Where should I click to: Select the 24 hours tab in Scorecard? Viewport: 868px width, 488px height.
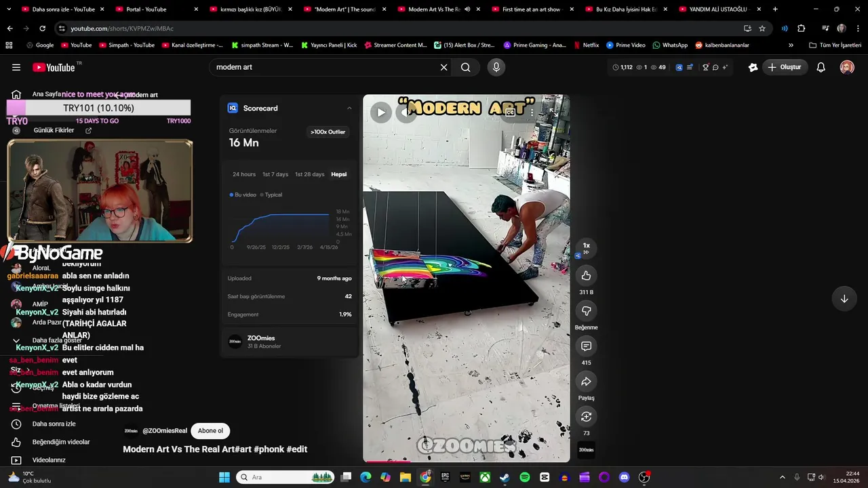[244, 174]
